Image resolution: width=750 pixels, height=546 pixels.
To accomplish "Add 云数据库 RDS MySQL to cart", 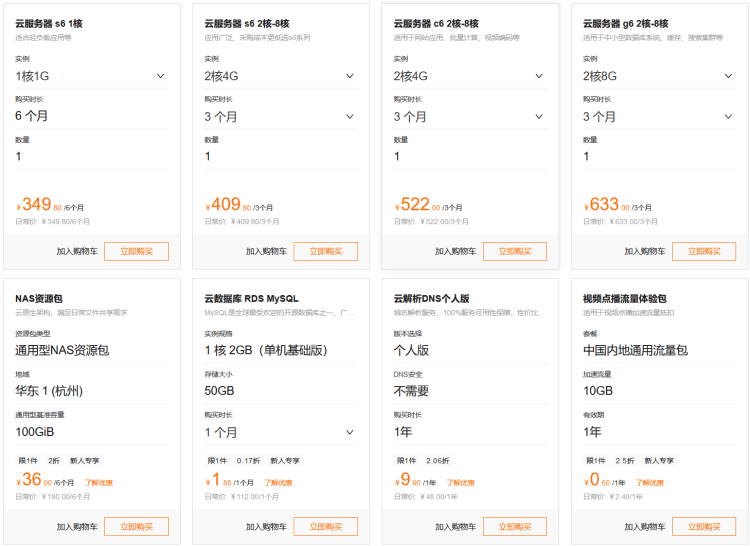I will pyautogui.click(x=266, y=527).
